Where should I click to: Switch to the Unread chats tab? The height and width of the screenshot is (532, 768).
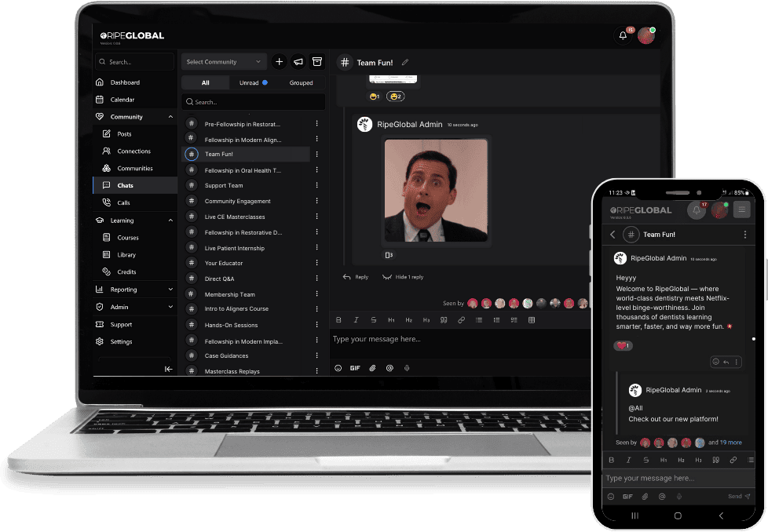click(253, 82)
